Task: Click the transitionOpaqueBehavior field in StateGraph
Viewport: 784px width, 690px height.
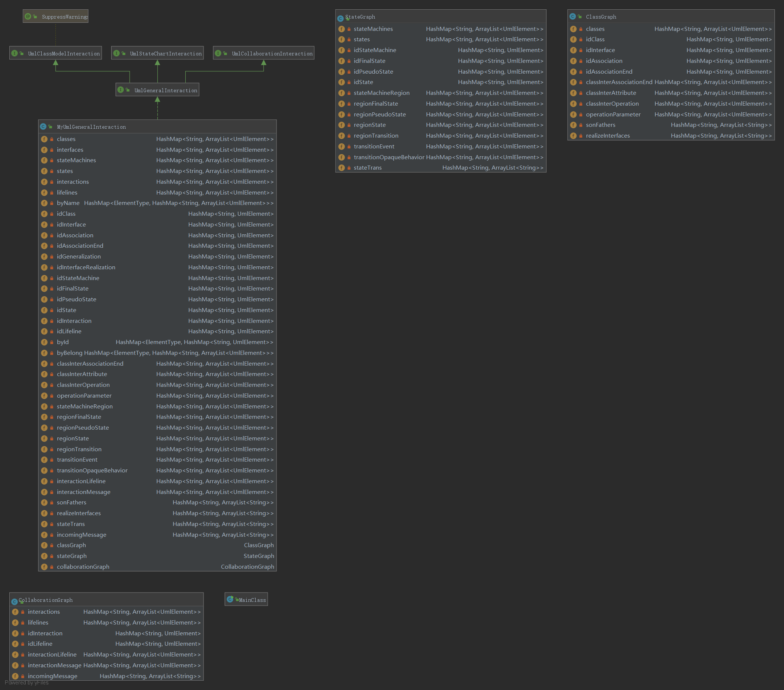Action: pyautogui.click(x=388, y=157)
